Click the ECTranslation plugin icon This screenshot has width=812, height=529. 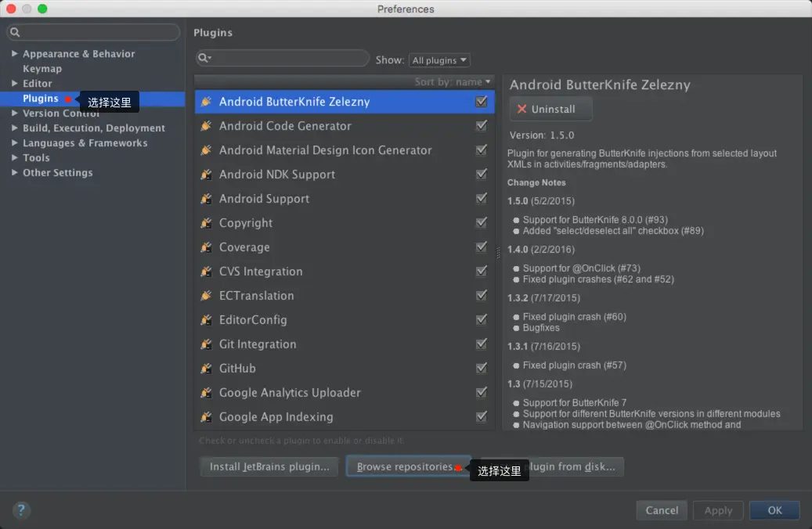click(x=206, y=296)
